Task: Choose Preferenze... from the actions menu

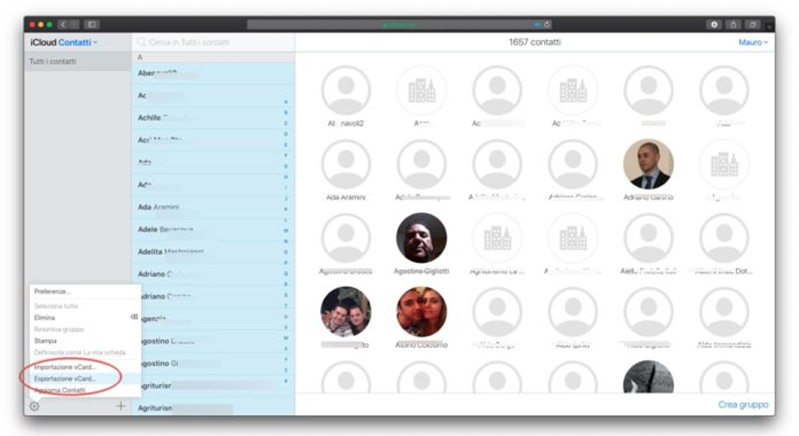Action: pos(52,291)
